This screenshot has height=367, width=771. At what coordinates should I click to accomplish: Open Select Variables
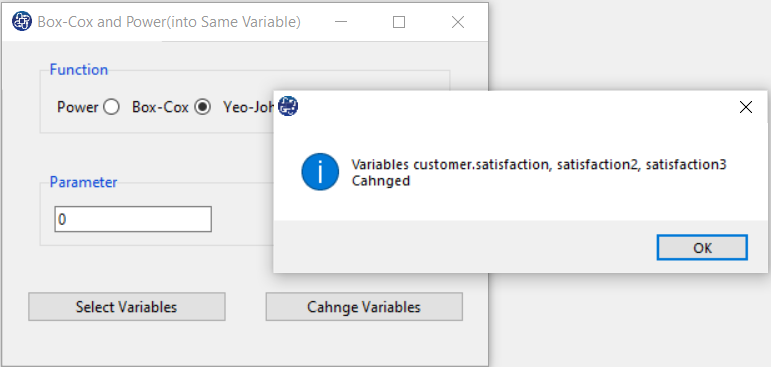[127, 307]
